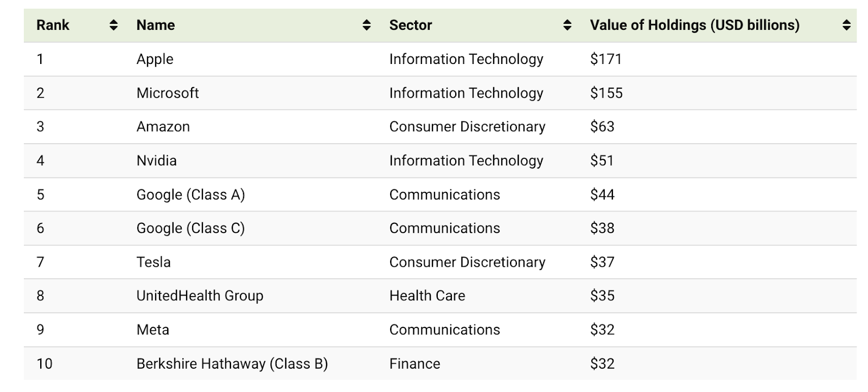
Task: Sort company names alphabetically using the arrows
Action: click(x=366, y=24)
